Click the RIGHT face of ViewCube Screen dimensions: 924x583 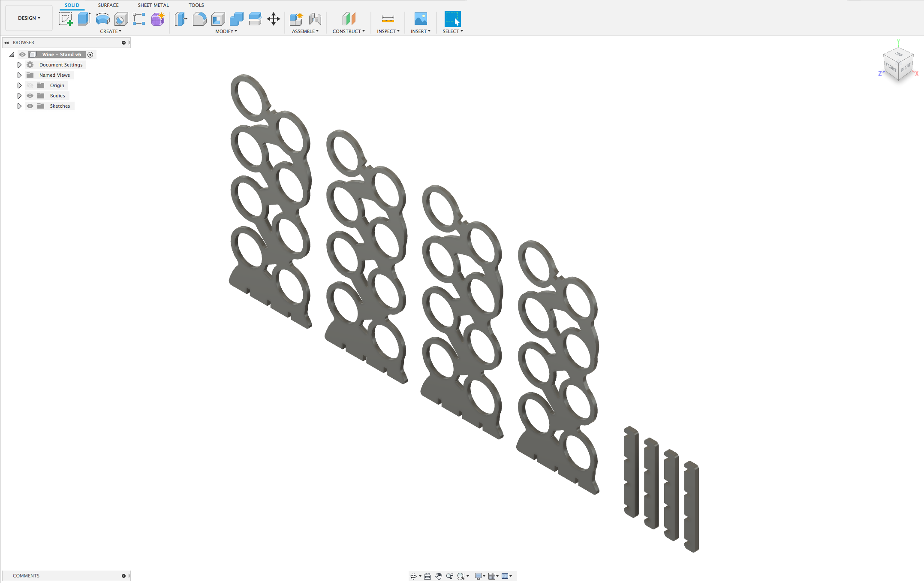point(906,68)
